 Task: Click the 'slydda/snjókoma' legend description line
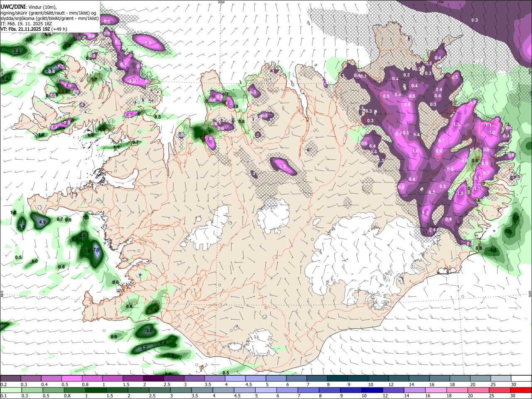(x=49, y=18)
